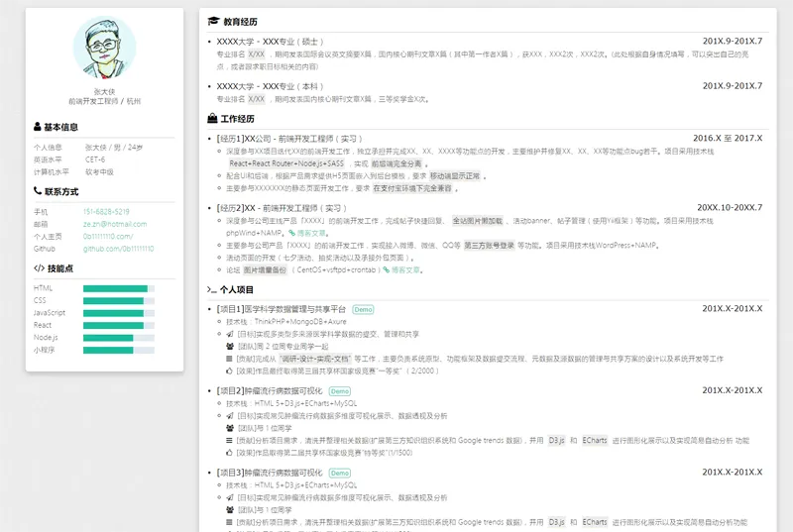
Task: Click the rocket icon in 项目1 goal line
Action: tap(230, 335)
